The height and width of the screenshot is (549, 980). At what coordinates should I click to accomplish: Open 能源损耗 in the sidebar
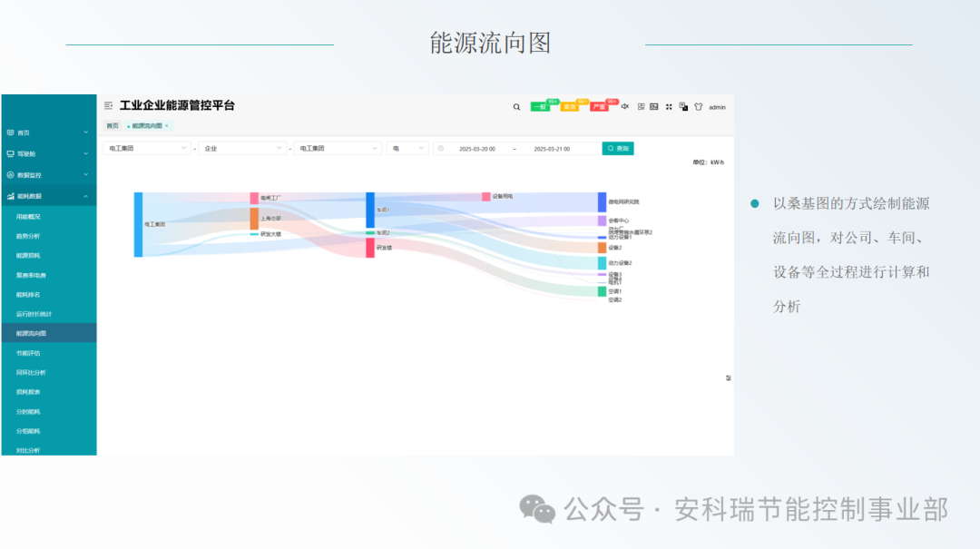(x=49, y=256)
